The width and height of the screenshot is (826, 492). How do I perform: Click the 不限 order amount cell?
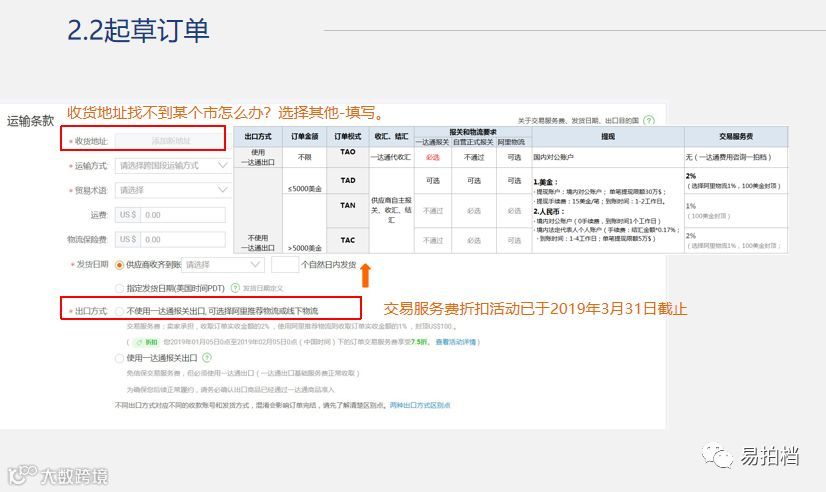(304, 157)
